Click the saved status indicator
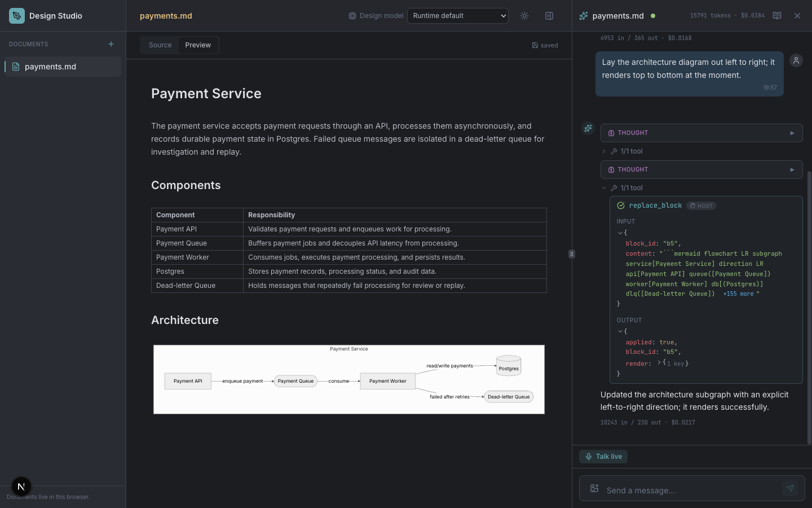Image resolution: width=812 pixels, height=508 pixels. [x=545, y=45]
